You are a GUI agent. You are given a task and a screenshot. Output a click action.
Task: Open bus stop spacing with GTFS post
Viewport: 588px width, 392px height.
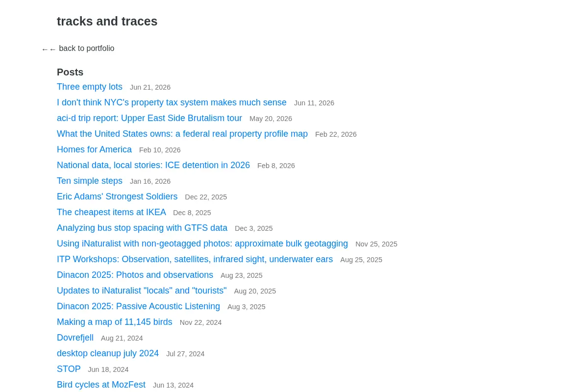coord(142,228)
